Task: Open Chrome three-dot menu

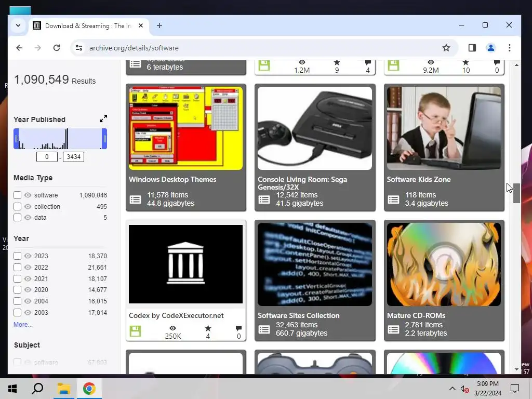Action: click(x=509, y=48)
